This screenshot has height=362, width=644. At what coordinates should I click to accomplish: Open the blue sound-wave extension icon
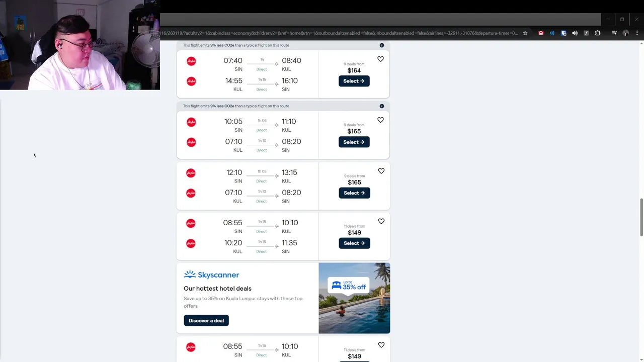point(552,33)
